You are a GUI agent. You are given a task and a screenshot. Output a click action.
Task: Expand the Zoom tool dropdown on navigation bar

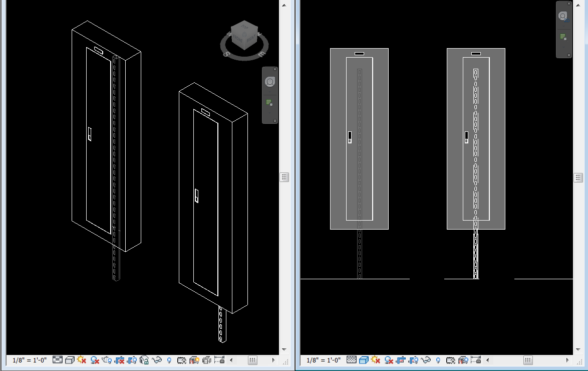coord(270,113)
